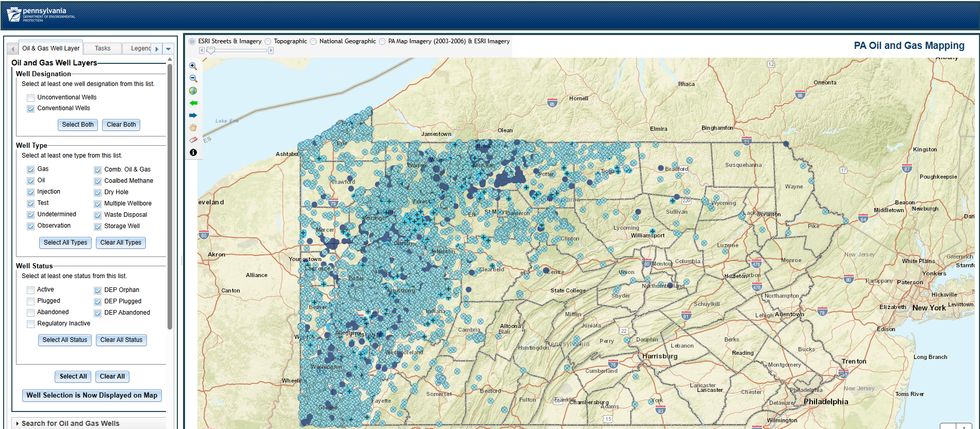
Task: Click the basemap transparency slider handle
Action: pos(211,50)
